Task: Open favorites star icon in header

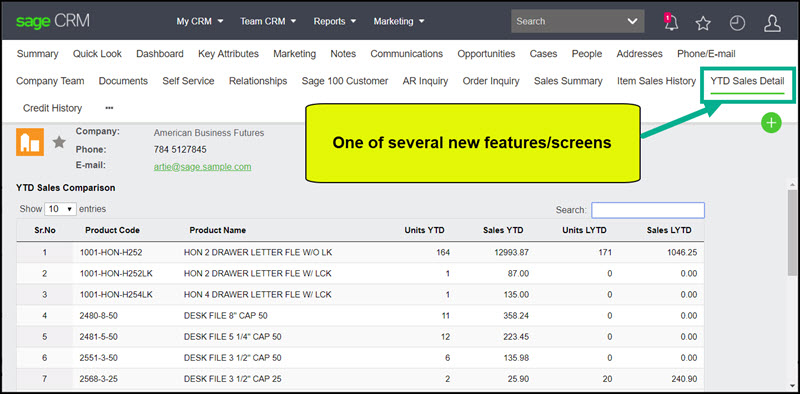Action: tap(703, 23)
